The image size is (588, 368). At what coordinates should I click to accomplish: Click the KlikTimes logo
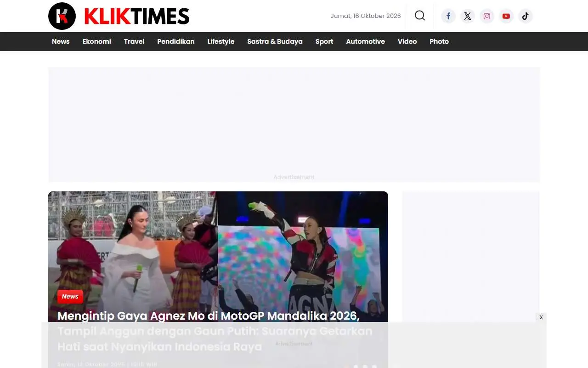pos(119,16)
